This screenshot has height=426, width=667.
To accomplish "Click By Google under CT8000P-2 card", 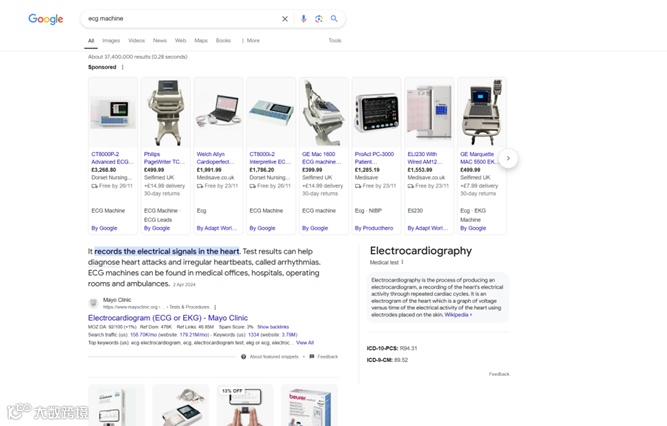I will click(104, 228).
